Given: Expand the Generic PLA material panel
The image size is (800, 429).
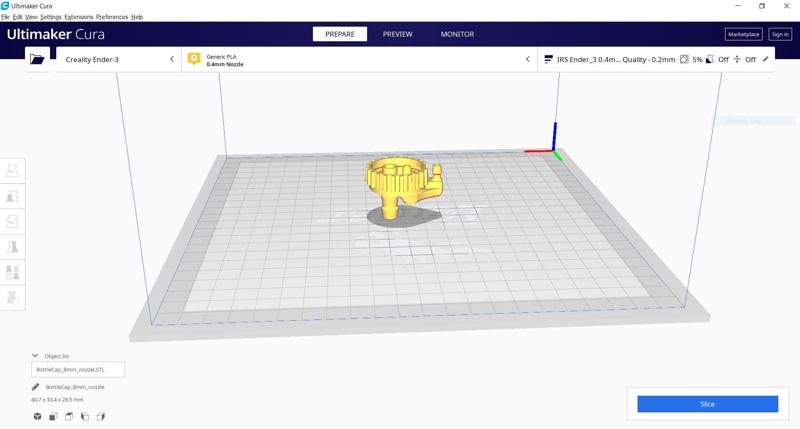Looking at the screenshot, I should (x=359, y=59).
